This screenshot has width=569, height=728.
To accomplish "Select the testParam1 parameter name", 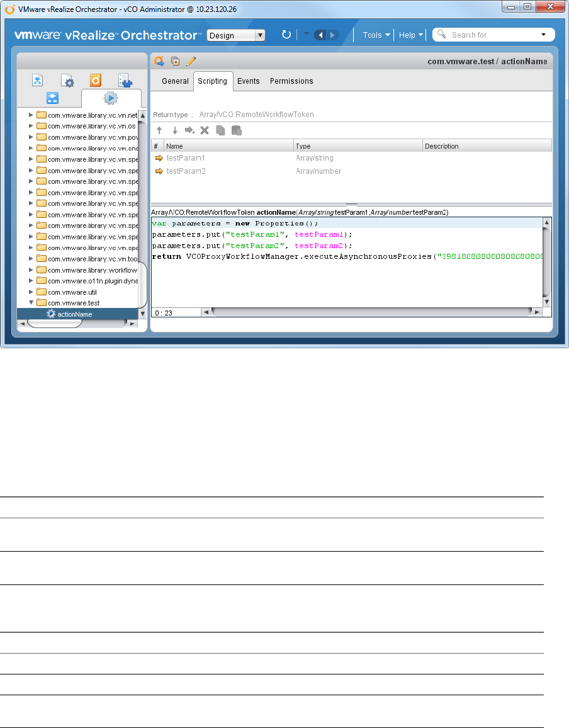I will click(186, 158).
